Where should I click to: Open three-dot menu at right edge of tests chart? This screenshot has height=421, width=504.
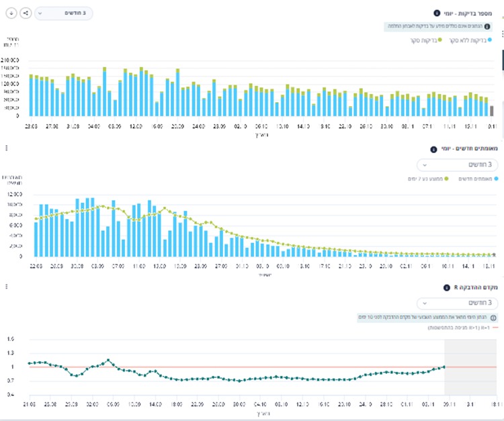[502, 34]
